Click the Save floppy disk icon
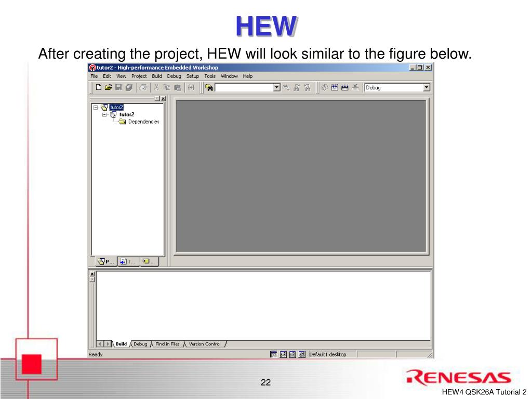The width and height of the screenshot is (532, 399). click(x=118, y=87)
